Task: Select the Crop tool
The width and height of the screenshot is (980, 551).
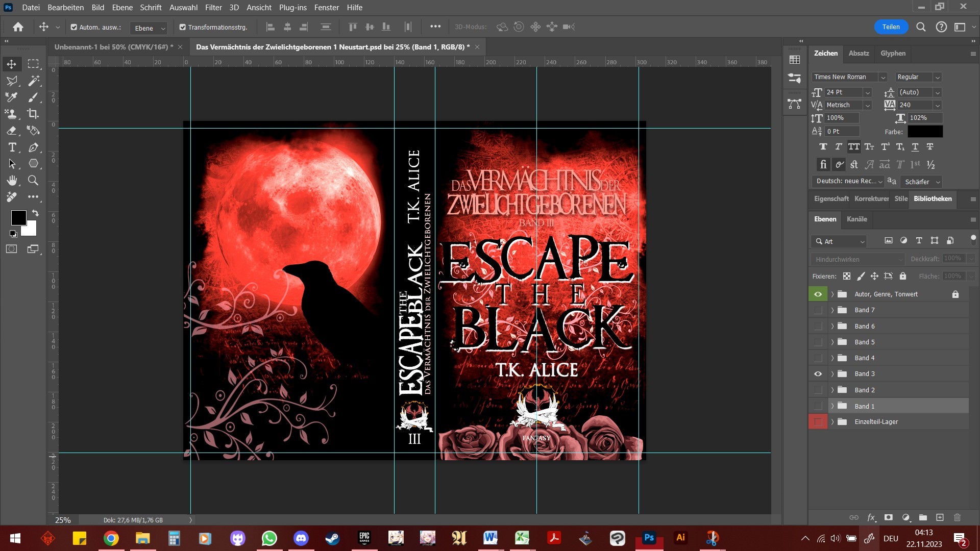Action: [x=33, y=114]
